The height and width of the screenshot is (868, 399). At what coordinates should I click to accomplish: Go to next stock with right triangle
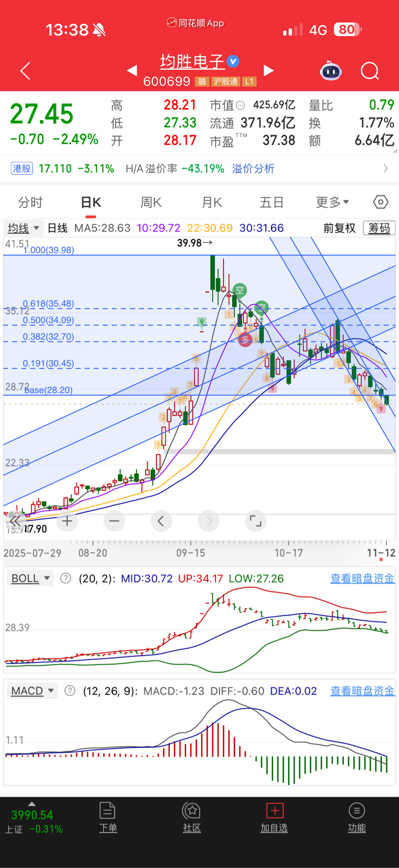point(269,70)
